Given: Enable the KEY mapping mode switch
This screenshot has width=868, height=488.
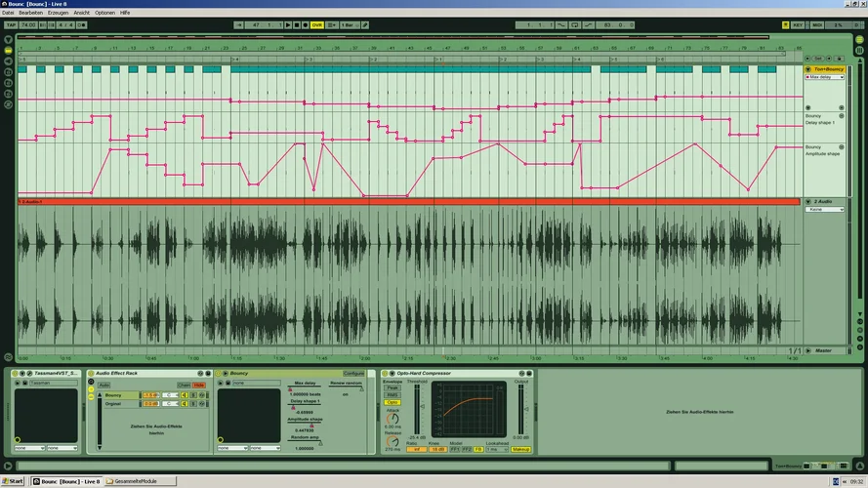Looking at the screenshot, I should coord(798,24).
